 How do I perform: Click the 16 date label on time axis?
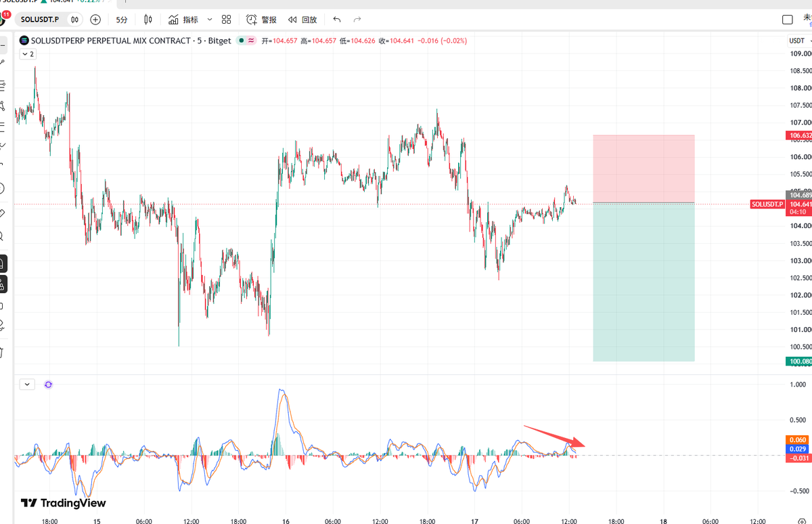pos(286,521)
